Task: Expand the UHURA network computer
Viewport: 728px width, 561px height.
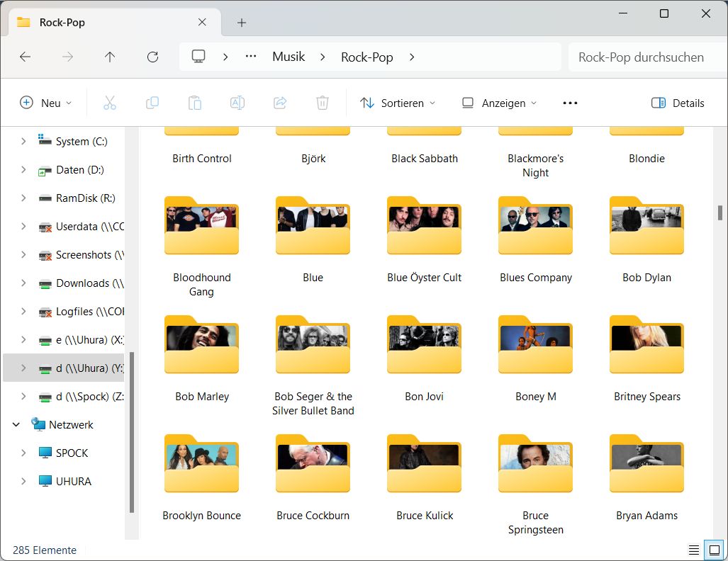Action: click(23, 481)
